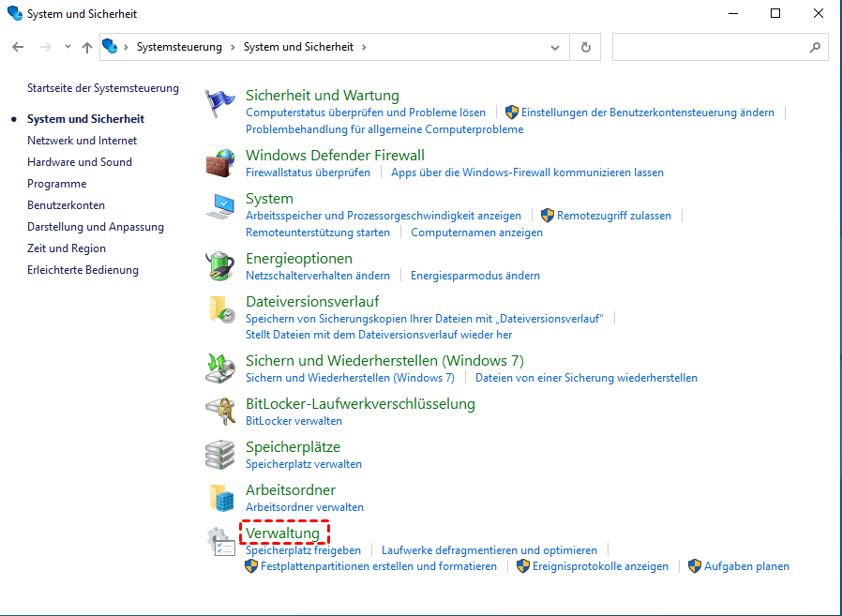Image resolution: width=842 pixels, height=616 pixels.
Task: Open the Sicherheit und Wartung heading
Action: (x=323, y=95)
